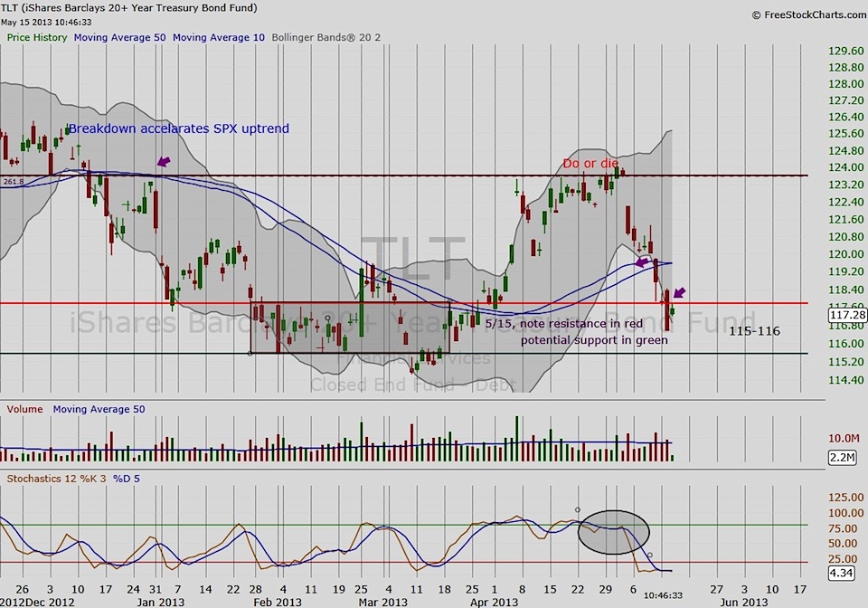
Task: Click the 125.00 stochastics axis label
Action: point(846,498)
